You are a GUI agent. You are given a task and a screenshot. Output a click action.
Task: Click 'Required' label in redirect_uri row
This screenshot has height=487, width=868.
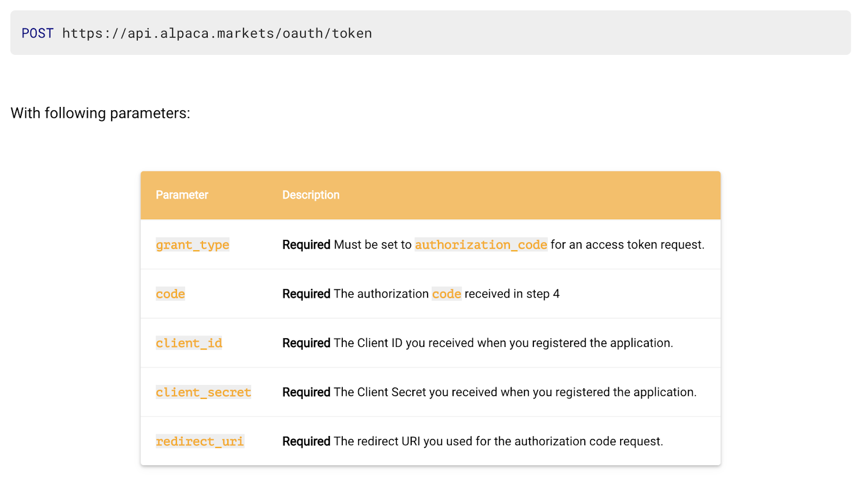(307, 441)
